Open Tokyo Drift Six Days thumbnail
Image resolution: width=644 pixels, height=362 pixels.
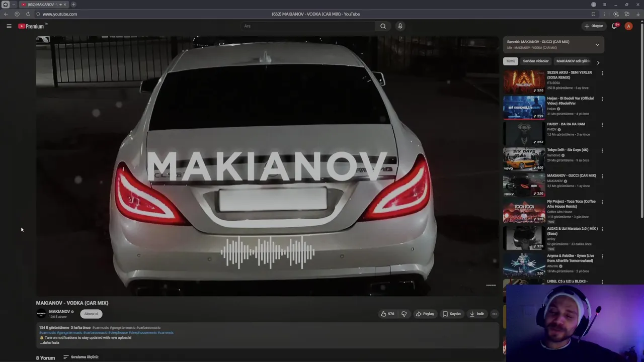(x=524, y=159)
